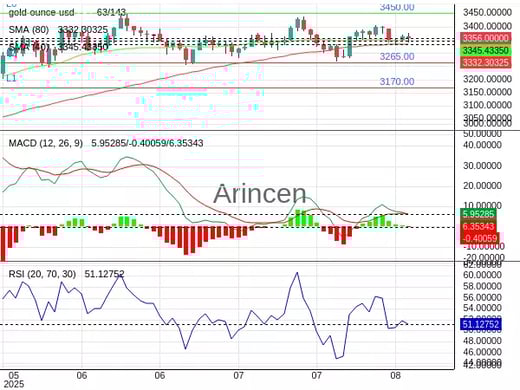Click the 60.00000 RSI axis value
520x390 pixels.
tap(482, 275)
